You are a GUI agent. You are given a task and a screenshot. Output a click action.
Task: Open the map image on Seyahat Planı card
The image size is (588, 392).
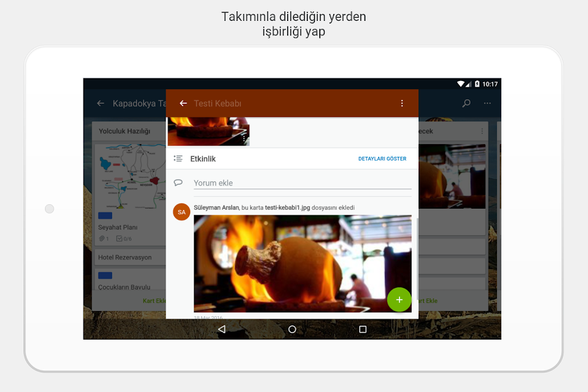click(130, 176)
